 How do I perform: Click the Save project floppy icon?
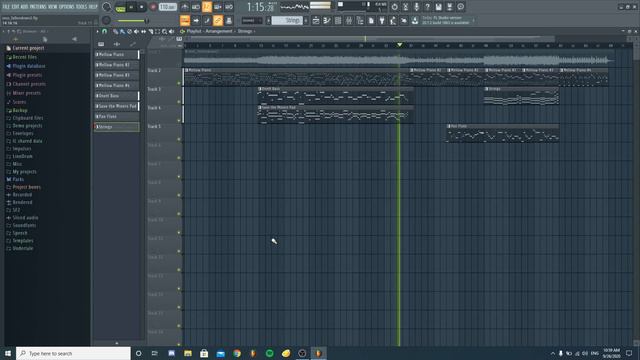(438, 7)
